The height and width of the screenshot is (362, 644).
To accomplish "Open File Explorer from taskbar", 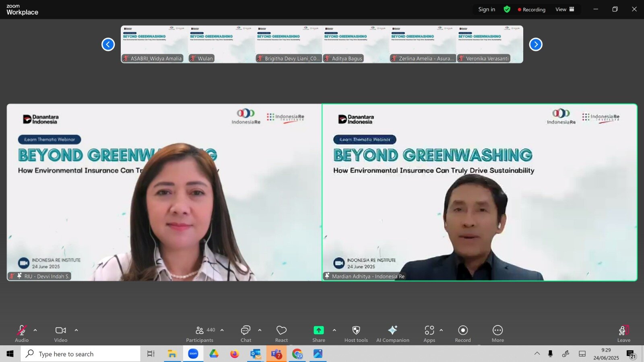I will [172, 354].
